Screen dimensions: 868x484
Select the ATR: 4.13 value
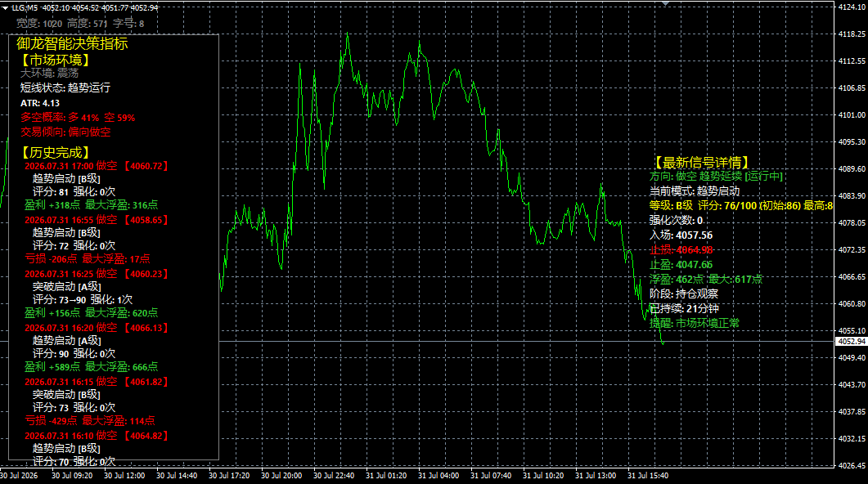pos(40,103)
